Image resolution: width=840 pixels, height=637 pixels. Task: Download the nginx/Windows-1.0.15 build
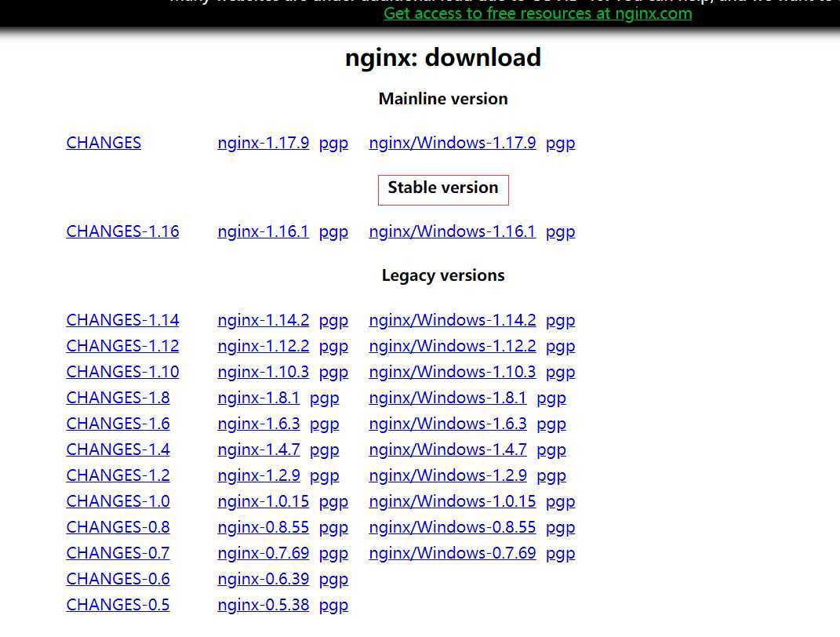click(x=452, y=501)
